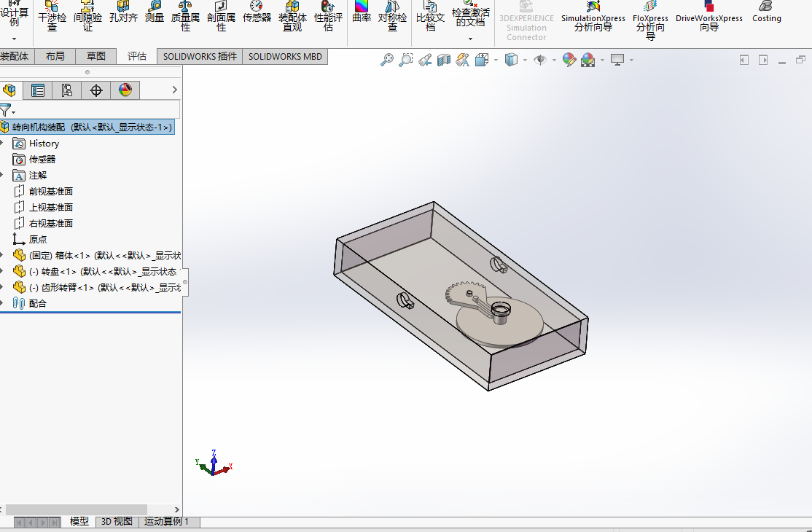Open 运动算例 1 motion study tab
This screenshot has height=532, width=812.
(x=166, y=522)
